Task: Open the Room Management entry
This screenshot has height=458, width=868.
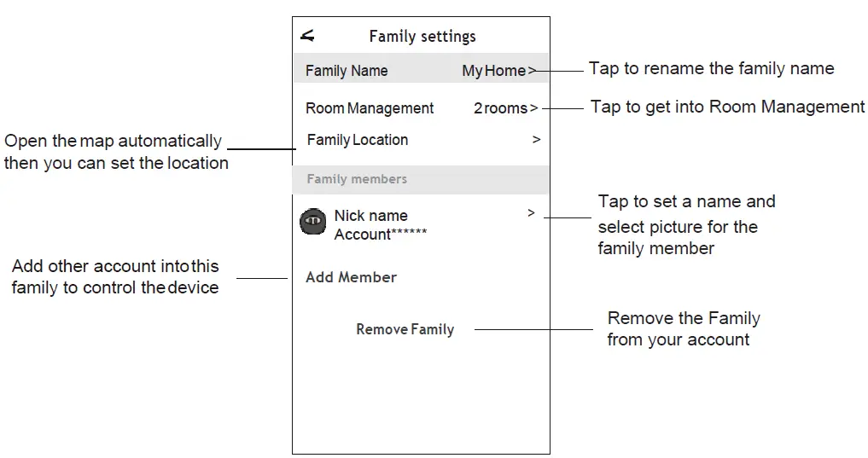Action: tap(370, 108)
